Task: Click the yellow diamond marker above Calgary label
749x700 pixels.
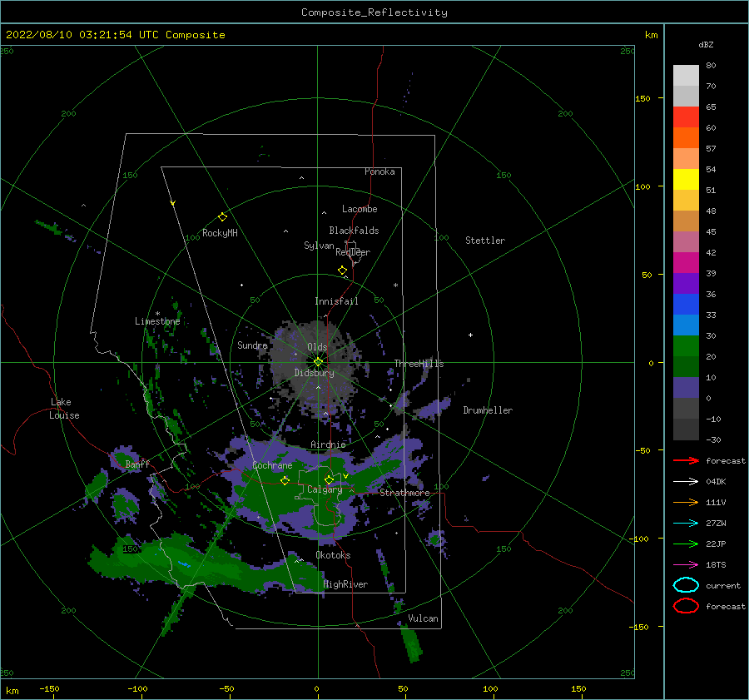Action: tap(329, 479)
